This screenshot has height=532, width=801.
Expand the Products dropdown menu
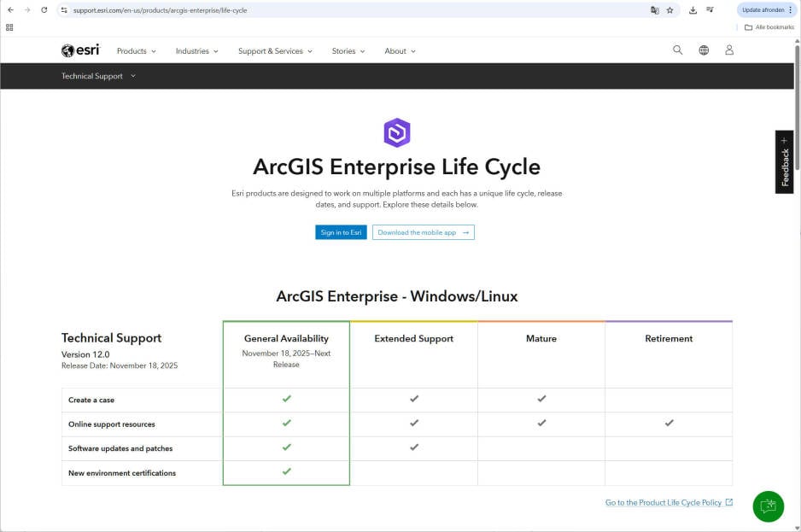136,51
